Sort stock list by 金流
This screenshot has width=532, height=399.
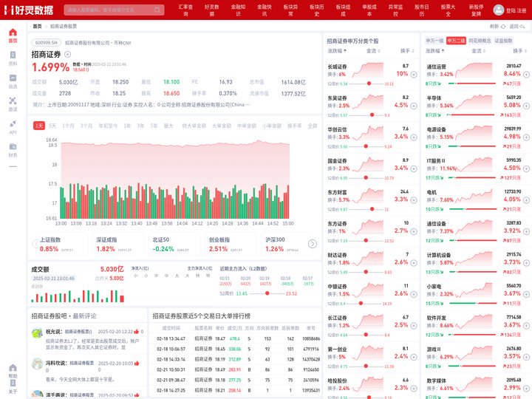pos(373,51)
